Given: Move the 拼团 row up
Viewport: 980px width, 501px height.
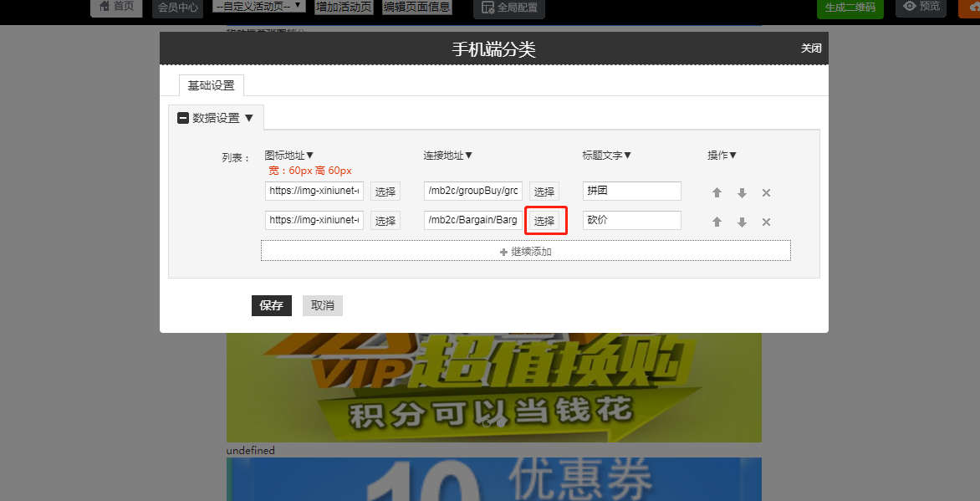Looking at the screenshot, I should point(717,193).
